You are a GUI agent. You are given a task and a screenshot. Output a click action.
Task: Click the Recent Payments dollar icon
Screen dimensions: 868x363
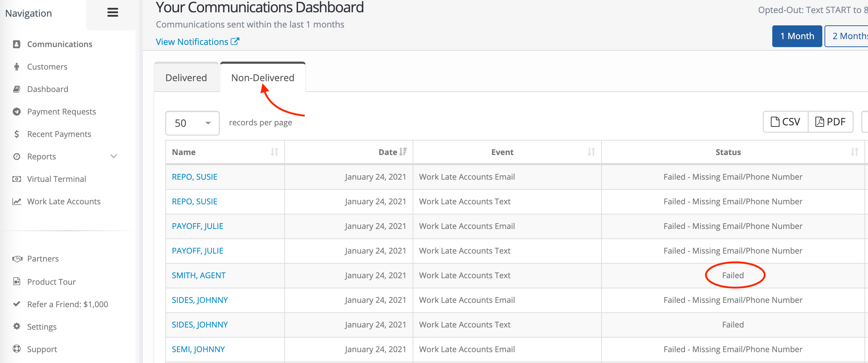click(17, 134)
